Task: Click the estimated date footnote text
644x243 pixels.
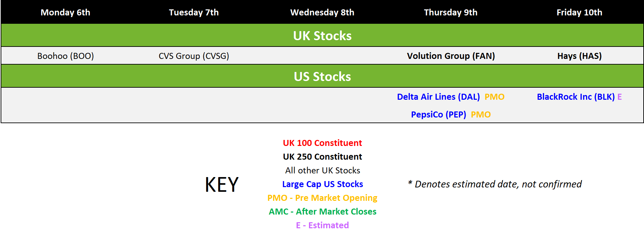Action: 495,184
